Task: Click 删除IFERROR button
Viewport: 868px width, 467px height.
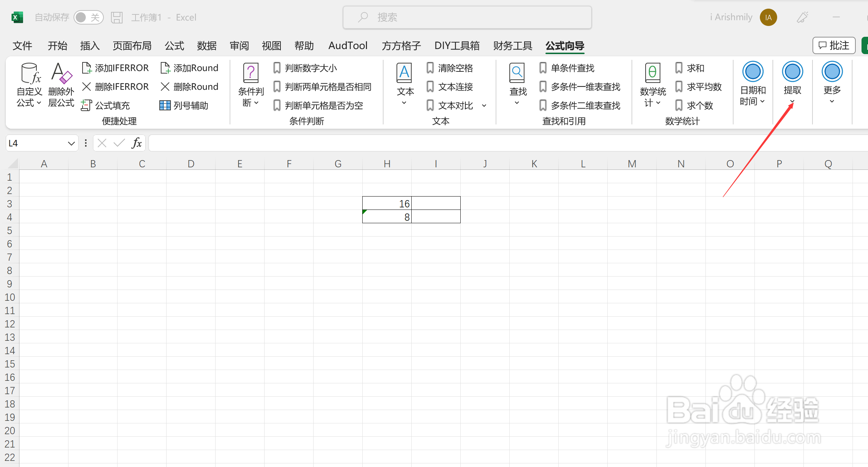Action: (115, 87)
